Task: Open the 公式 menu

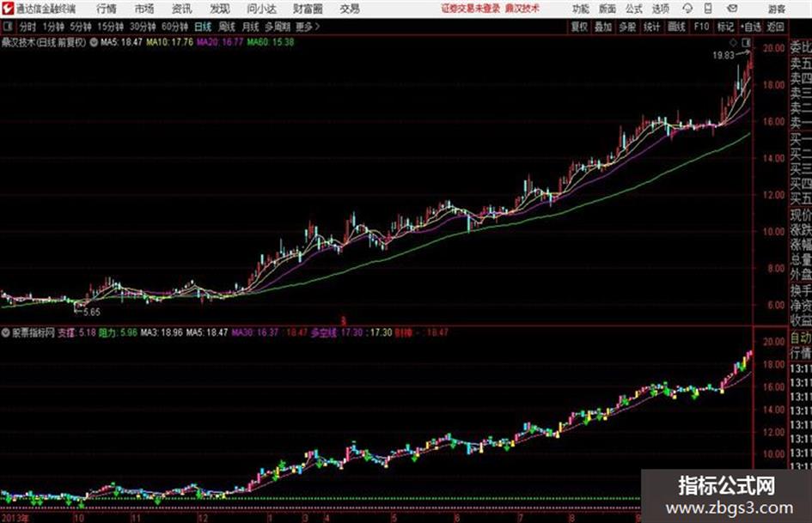Action: [634, 9]
